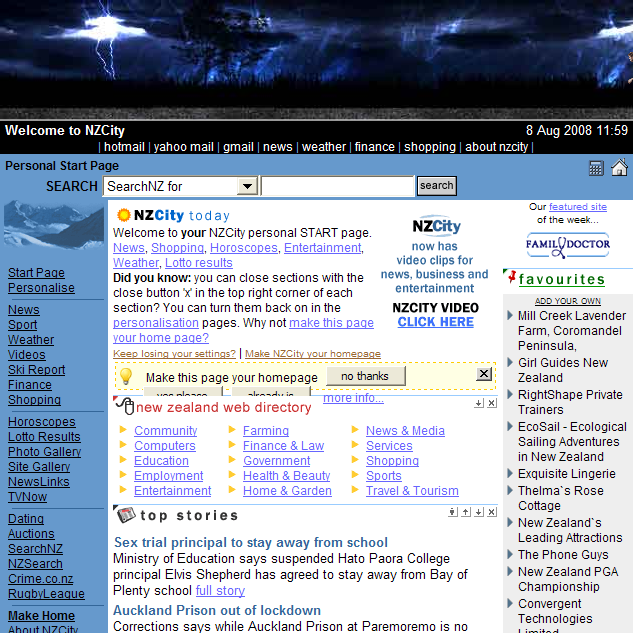Open yahoo mail from the top menu
Viewport: 633px width, 633px height.
tap(184, 147)
